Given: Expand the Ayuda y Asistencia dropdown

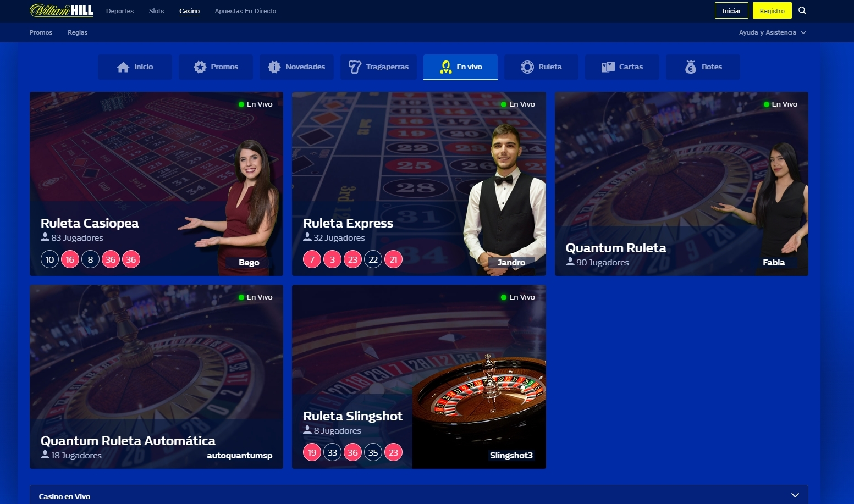Looking at the screenshot, I should pos(772,32).
